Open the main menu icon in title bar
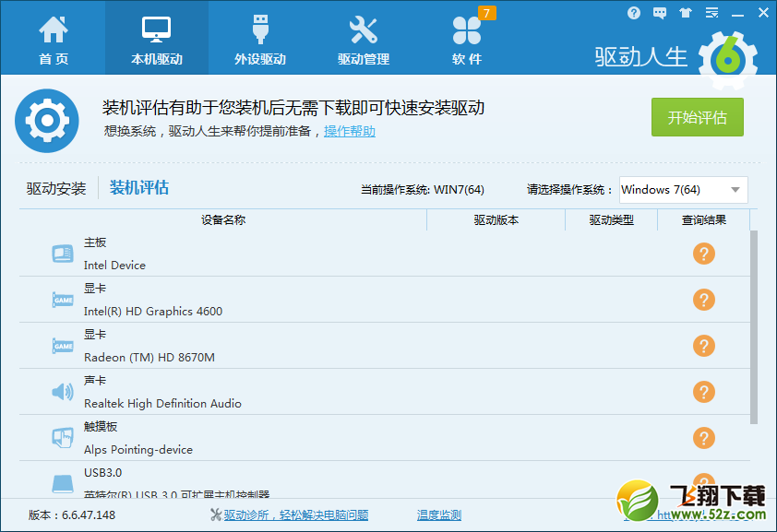 [711, 13]
